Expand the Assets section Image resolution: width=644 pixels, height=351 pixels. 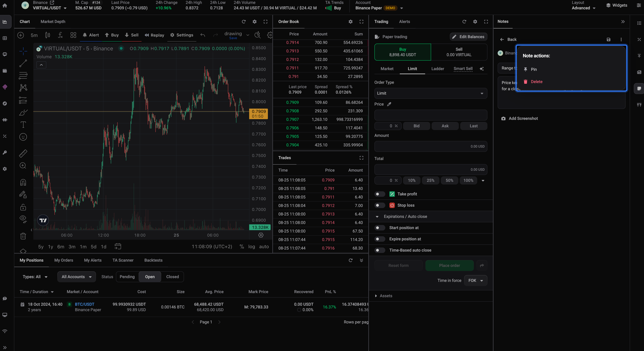[x=384, y=296]
